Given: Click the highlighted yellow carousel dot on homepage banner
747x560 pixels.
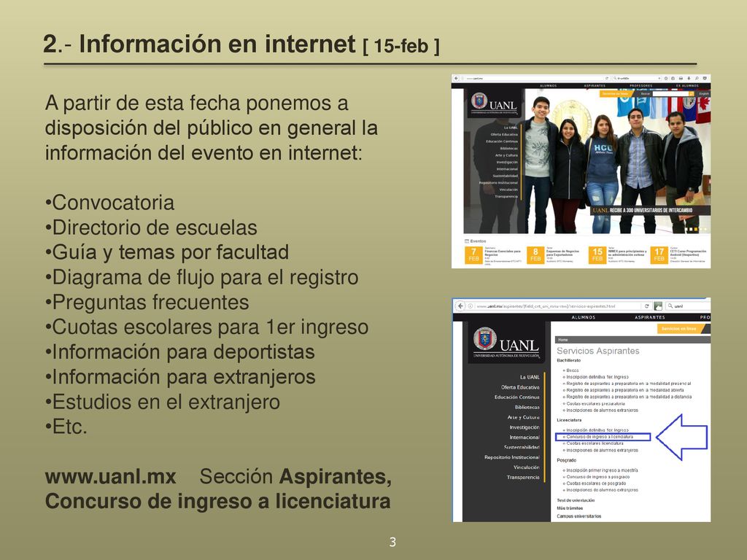Looking at the screenshot, I should (695, 230).
